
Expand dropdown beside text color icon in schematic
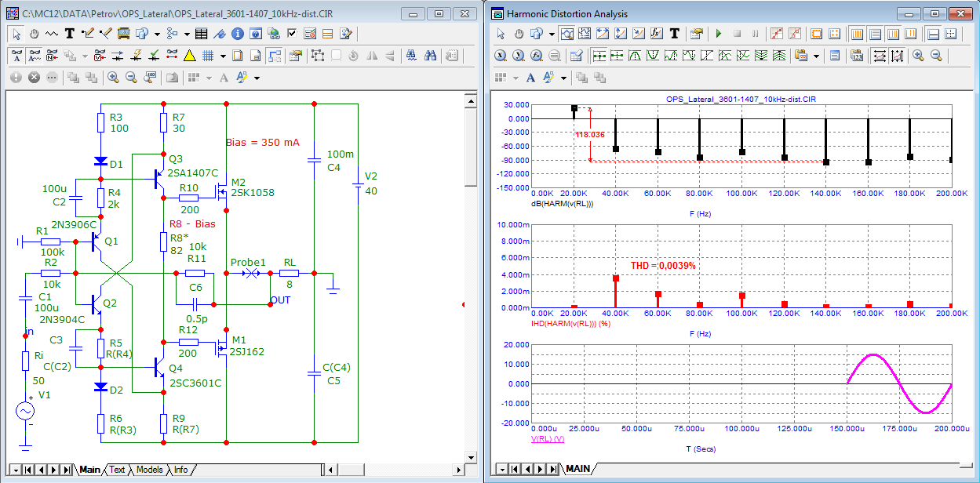pyautogui.click(x=257, y=78)
